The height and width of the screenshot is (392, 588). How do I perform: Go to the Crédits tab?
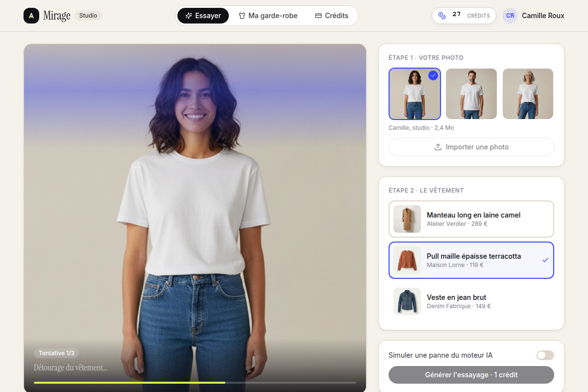[x=332, y=16]
